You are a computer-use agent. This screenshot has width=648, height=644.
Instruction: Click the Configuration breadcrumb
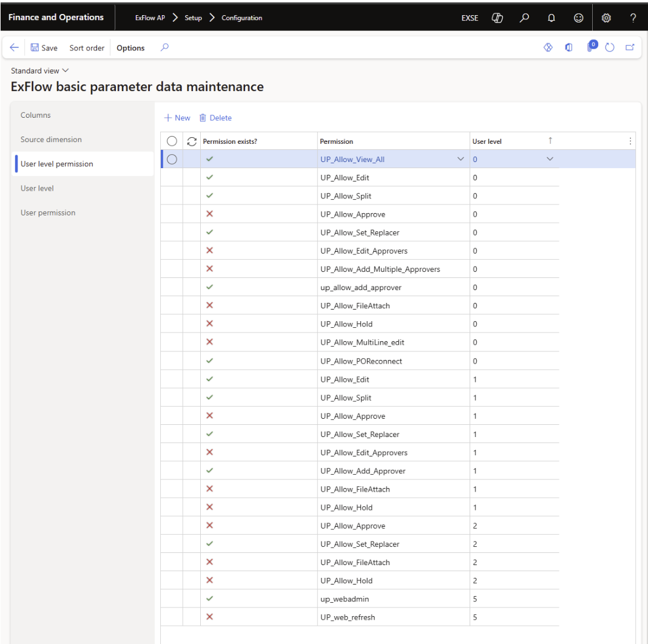coord(241,18)
